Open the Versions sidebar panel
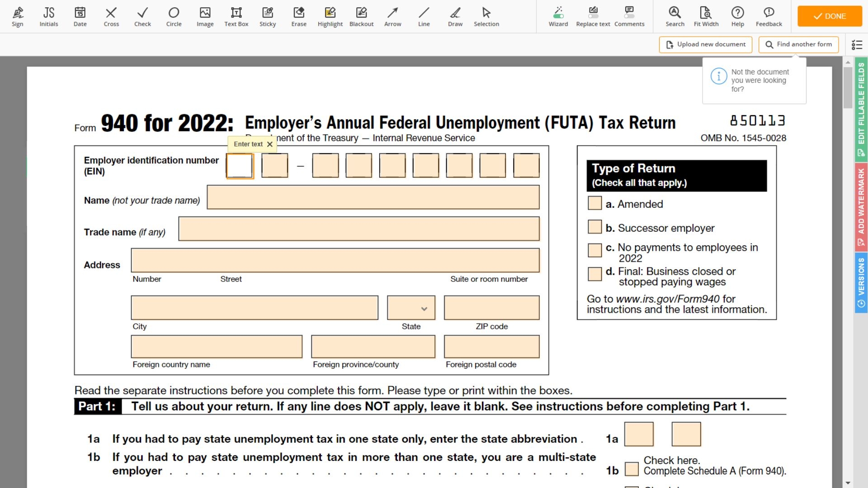 861,276
